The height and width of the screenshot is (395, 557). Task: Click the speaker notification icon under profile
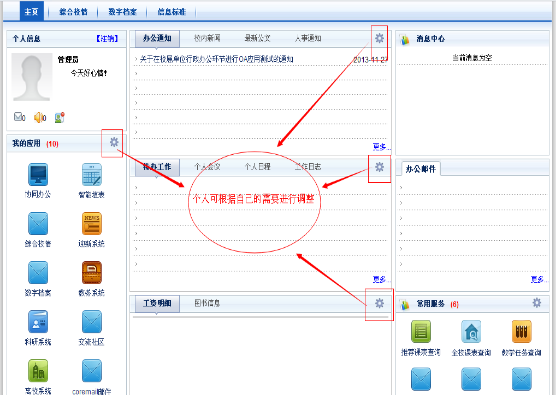pyautogui.click(x=40, y=117)
